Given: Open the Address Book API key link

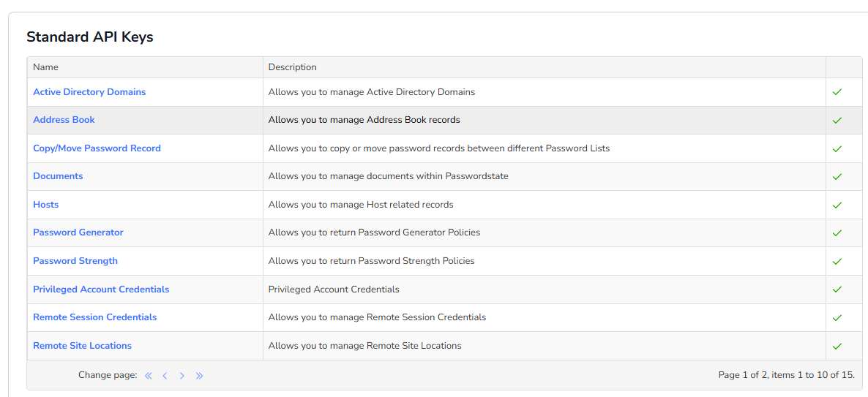Looking at the screenshot, I should pos(64,119).
